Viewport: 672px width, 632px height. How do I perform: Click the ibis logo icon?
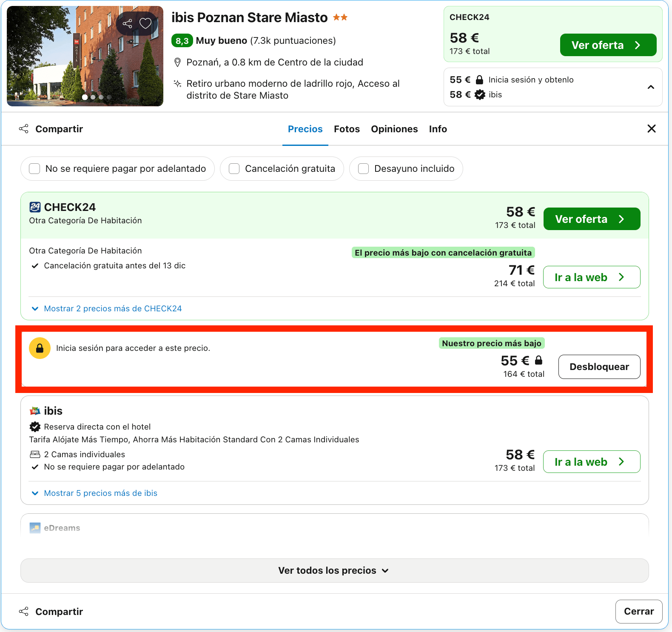click(35, 411)
